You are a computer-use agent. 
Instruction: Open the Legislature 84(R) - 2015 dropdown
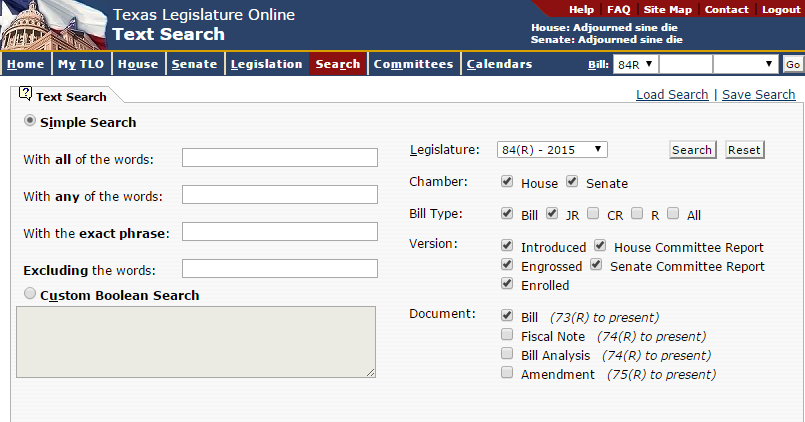[x=552, y=150]
